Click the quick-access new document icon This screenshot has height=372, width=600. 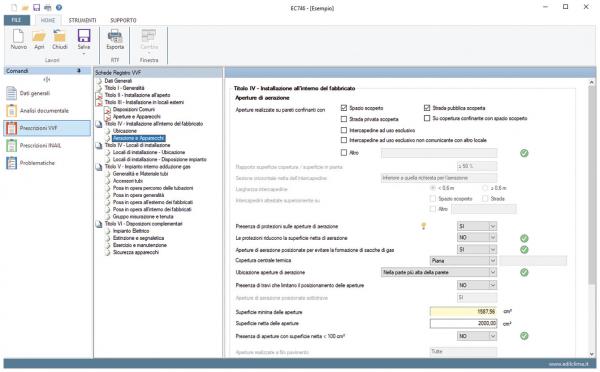coord(14,7)
